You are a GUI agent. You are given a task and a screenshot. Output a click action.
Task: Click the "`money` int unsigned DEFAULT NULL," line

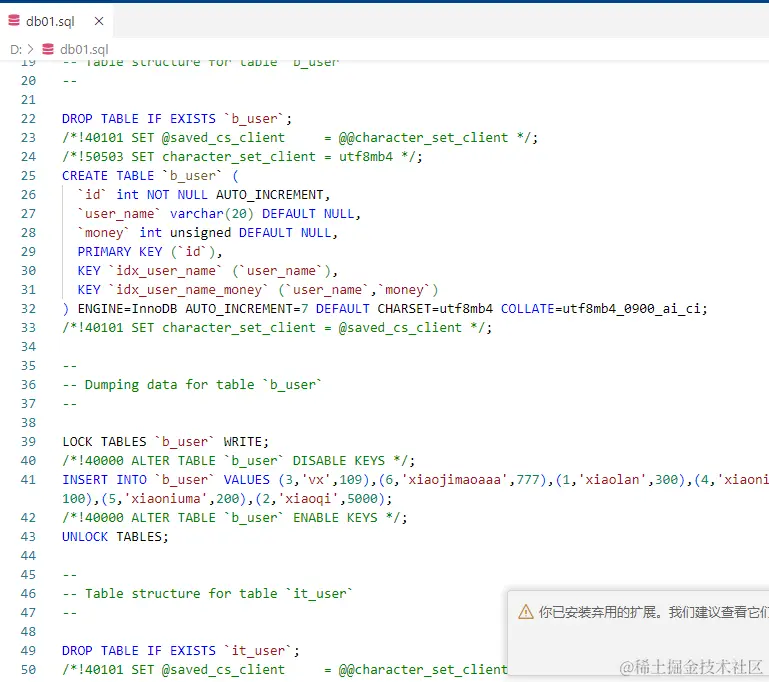(207, 232)
